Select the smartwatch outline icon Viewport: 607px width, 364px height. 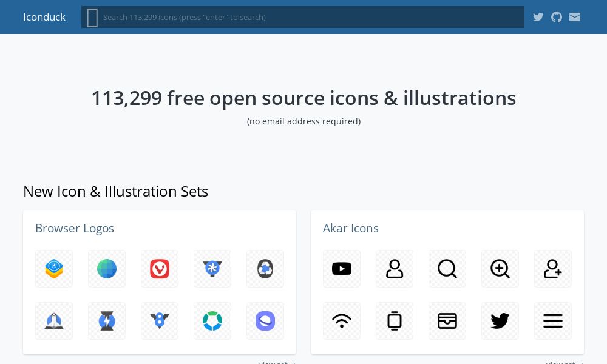point(395,321)
